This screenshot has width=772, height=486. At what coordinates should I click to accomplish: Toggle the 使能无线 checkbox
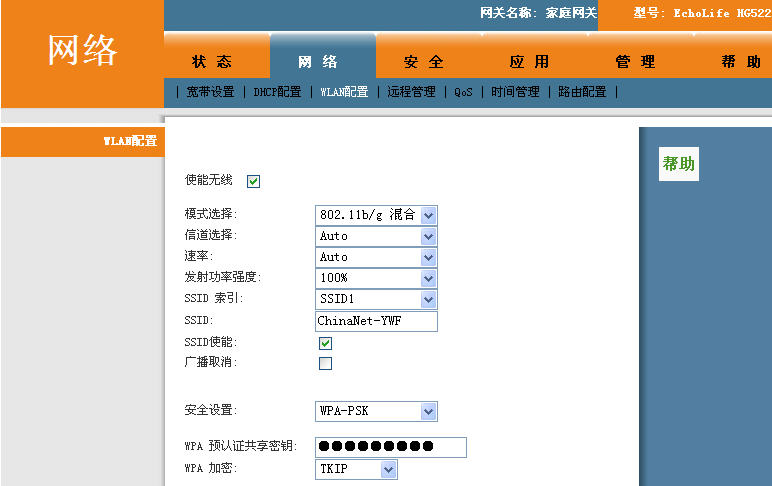point(253,181)
